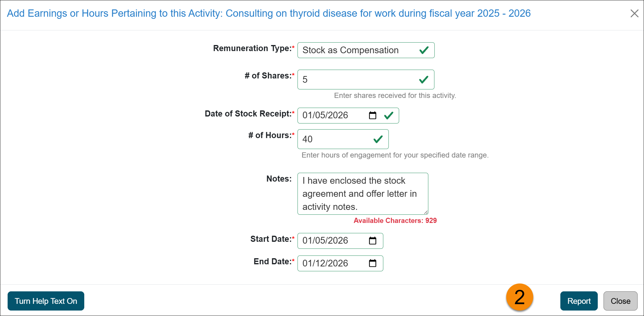Open the Start Date calendar picker
Image resolution: width=644 pixels, height=316 pixels.
(372, 241)
